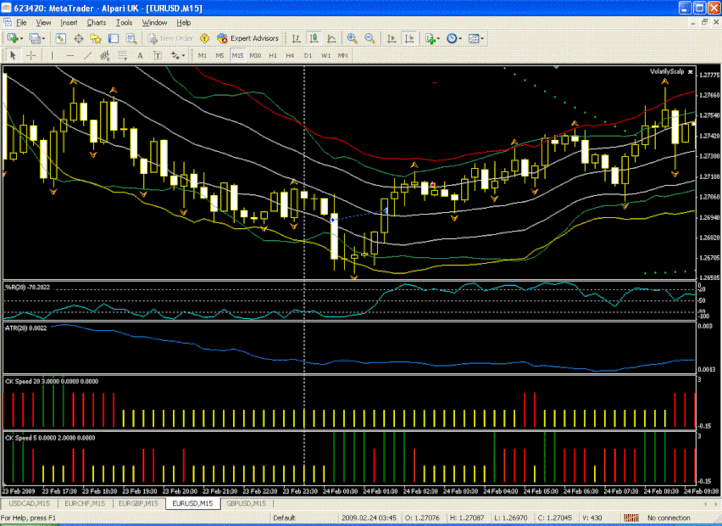The width and height of the screenshot is (722, 526).
Task: Click the New Order button
Action: 170,39
